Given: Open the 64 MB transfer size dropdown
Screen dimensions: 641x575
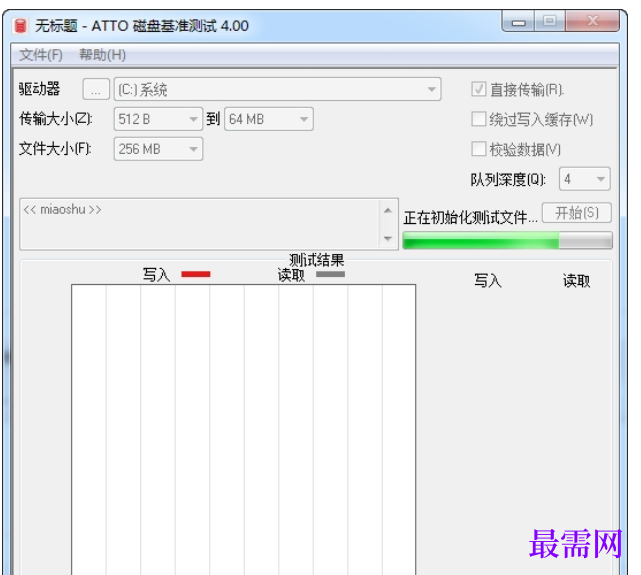Looking at the screenshot, I should coord(269,119).
